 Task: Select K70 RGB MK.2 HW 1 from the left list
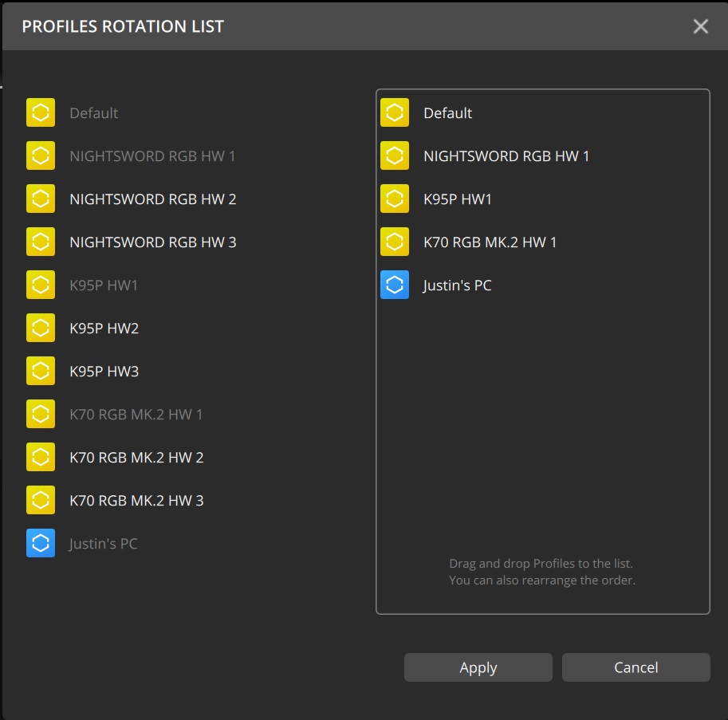(x=137, y=414)
